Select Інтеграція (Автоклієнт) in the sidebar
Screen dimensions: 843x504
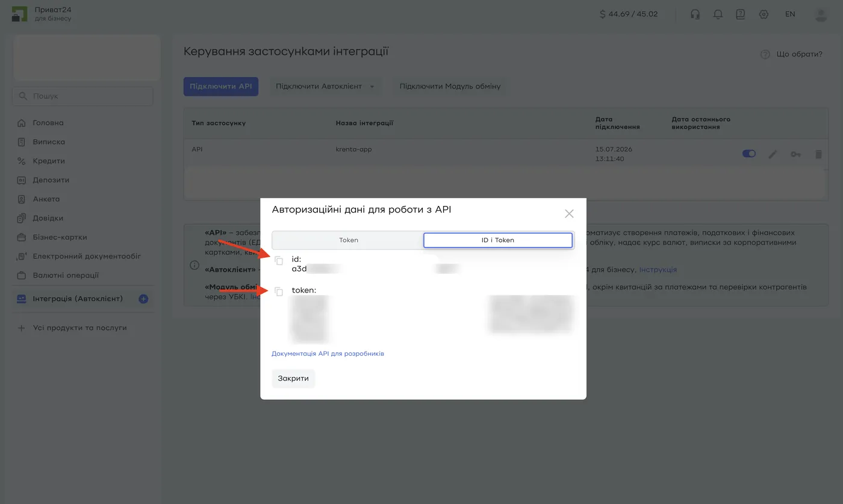tap(78, 299)
